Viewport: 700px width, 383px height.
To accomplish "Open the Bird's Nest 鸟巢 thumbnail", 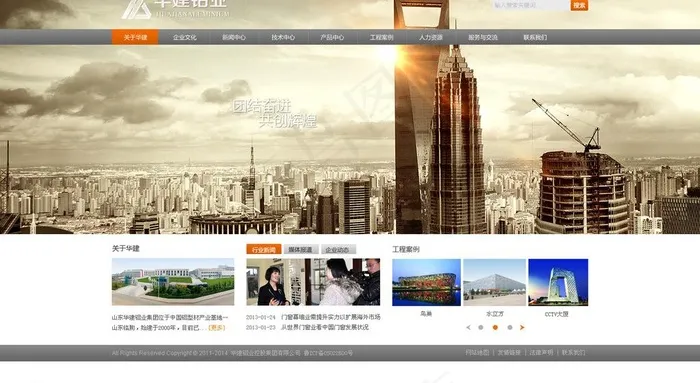I will click(426, 283).
